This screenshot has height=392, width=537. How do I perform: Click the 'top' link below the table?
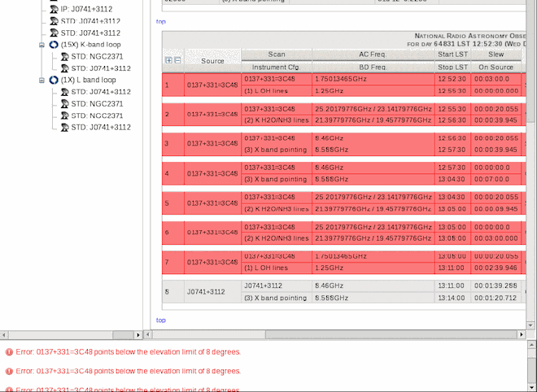tap(160, 320)
